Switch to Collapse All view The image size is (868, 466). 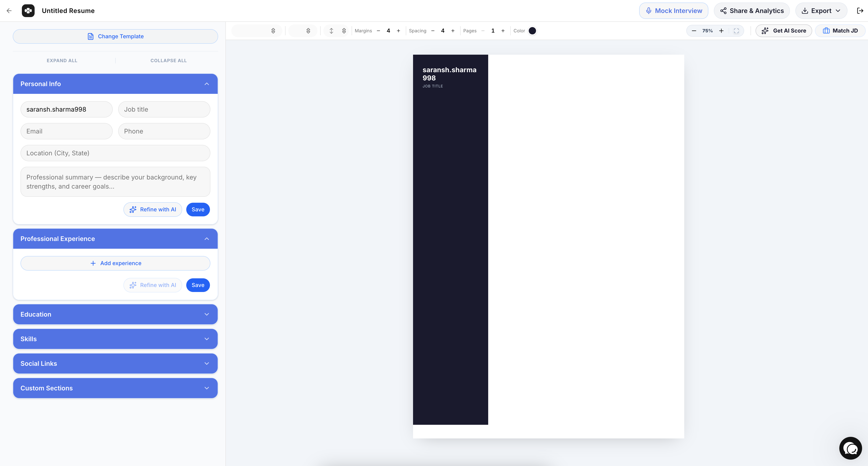click(168, 60)
